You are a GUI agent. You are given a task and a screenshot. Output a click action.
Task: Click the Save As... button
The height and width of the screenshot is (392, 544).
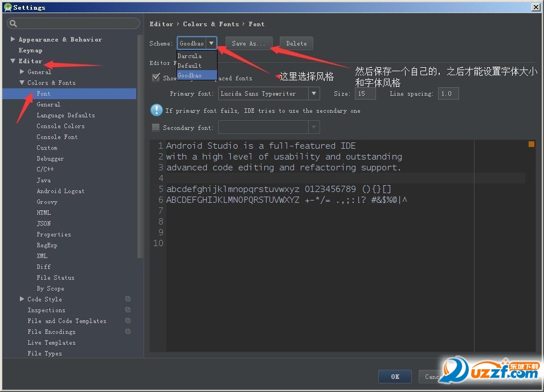[x=248, y=43]
